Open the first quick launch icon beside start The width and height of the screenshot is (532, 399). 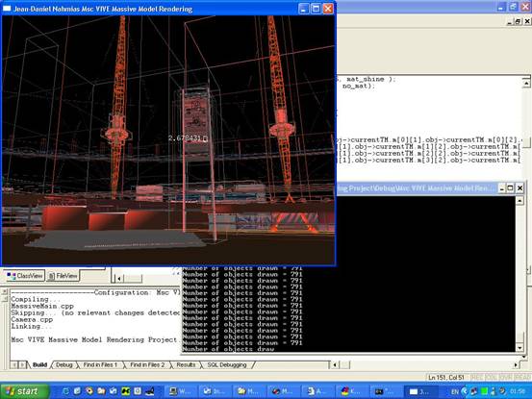[x=65, y=391]
